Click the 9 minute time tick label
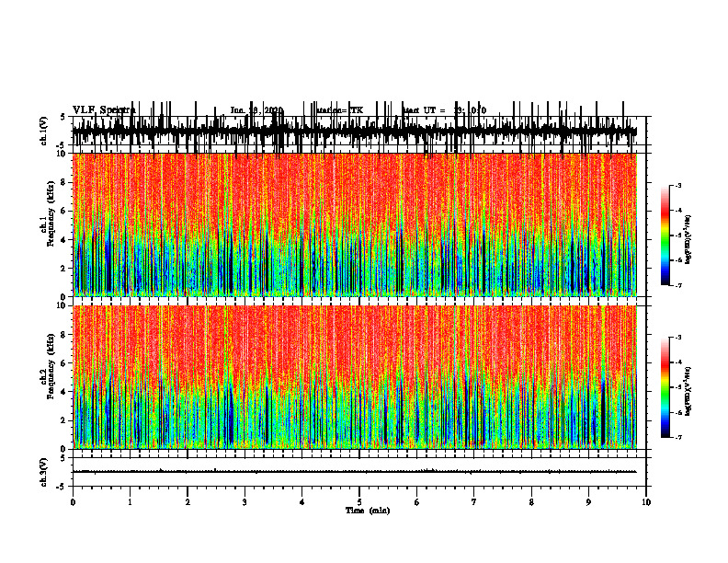 [588, 502]
